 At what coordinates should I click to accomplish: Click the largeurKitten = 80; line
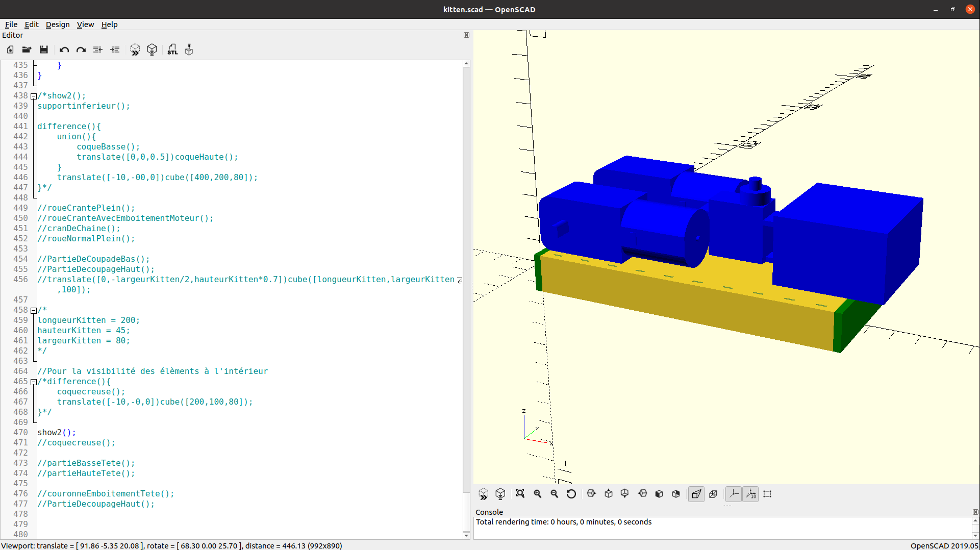tap(84, 341)
